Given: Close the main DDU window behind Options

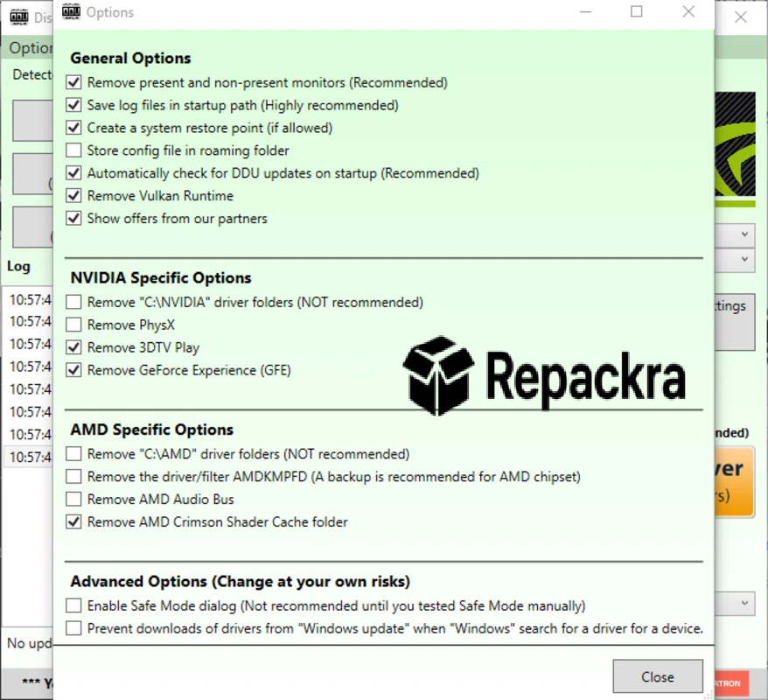Looking at the screenshot, I should coord(741,17).
